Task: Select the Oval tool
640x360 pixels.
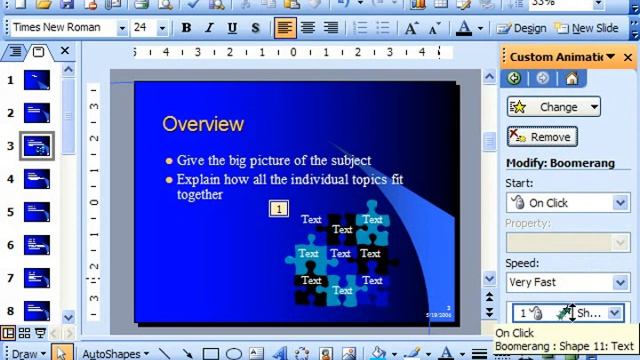Action: pos(234,353)
